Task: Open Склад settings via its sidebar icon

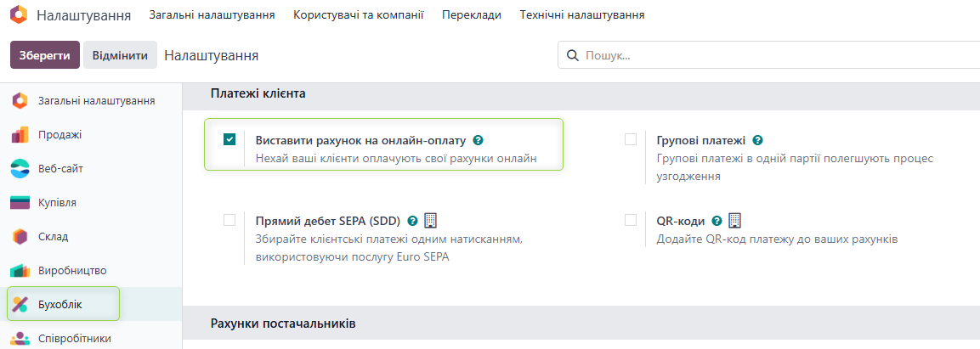Action: [20, 237]
